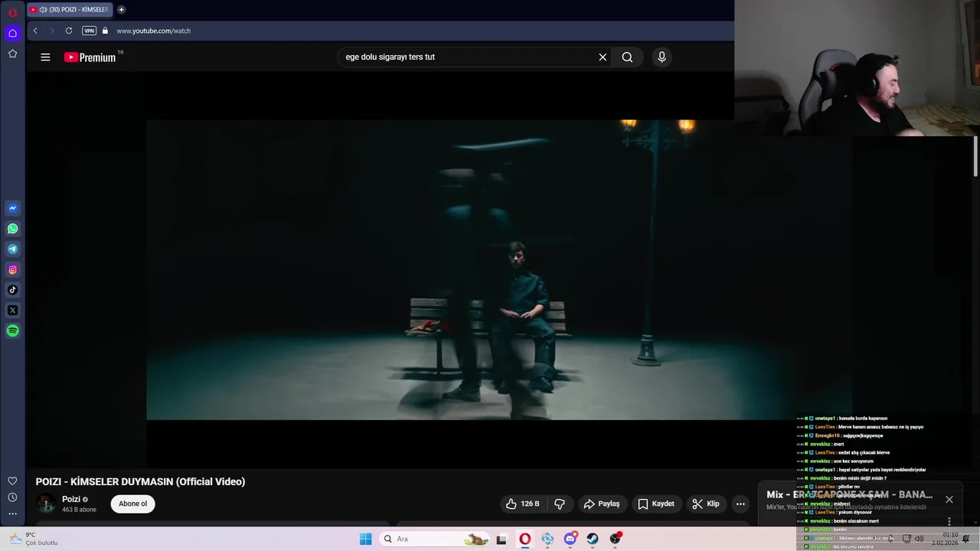The image size is (980, 551).
Task: Open bookmarks star in Opera sidebar
Action: 12,54
